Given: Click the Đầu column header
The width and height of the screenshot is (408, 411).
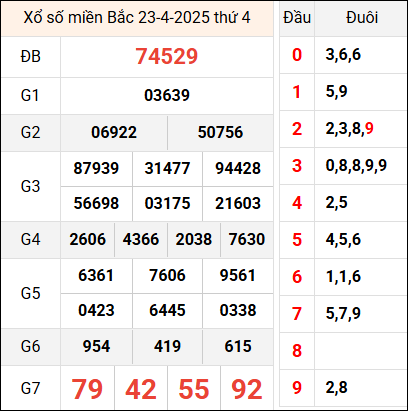Looking at the screenshot, I should click(x=297, y=18).
